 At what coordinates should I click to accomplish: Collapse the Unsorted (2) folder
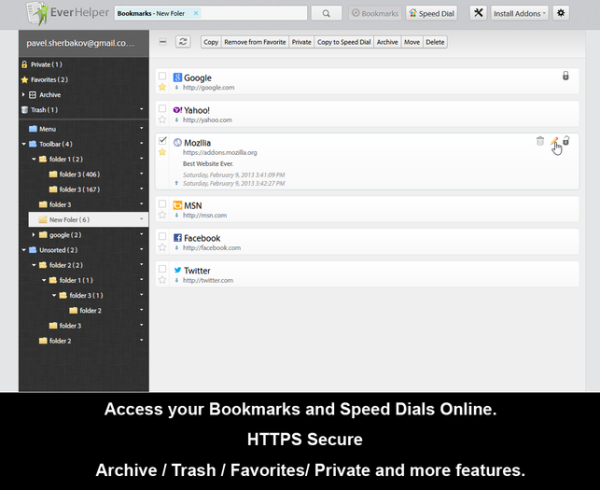click(x=24, y=250)
